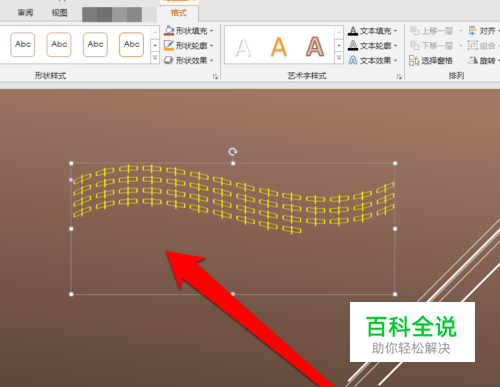Click the 文本填充 icon
The height and width of the screenshot is (387, 500).
(353, 31)
